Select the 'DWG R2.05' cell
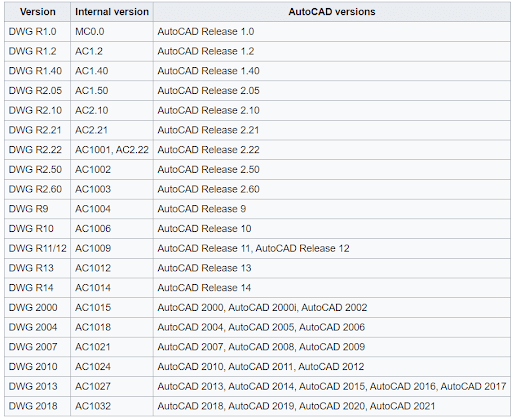The height and width of the screenshot is (418, 512). [x=37, y=91]
